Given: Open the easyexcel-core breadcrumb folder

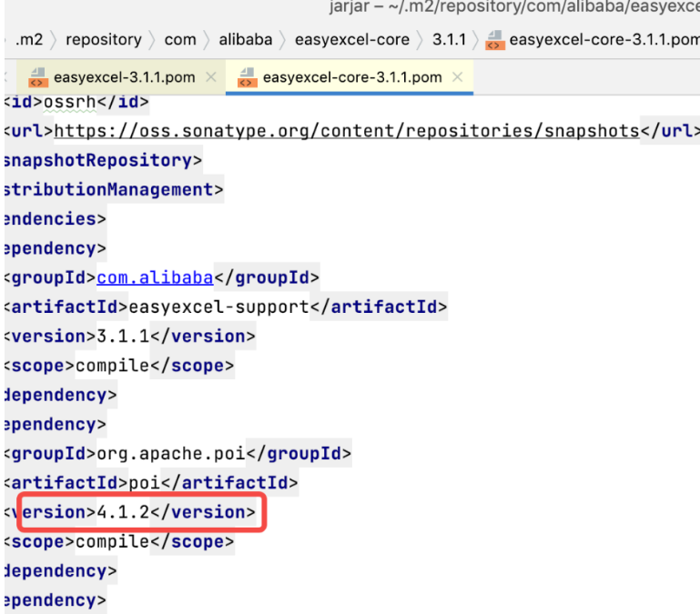Looking at the screenshot, I should coord(351,40).
